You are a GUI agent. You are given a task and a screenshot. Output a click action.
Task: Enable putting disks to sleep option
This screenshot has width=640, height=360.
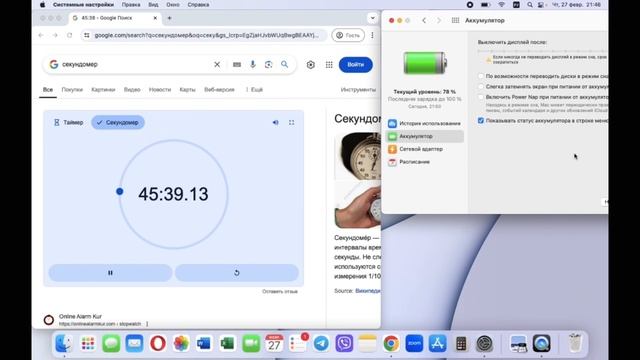(481, 76)
